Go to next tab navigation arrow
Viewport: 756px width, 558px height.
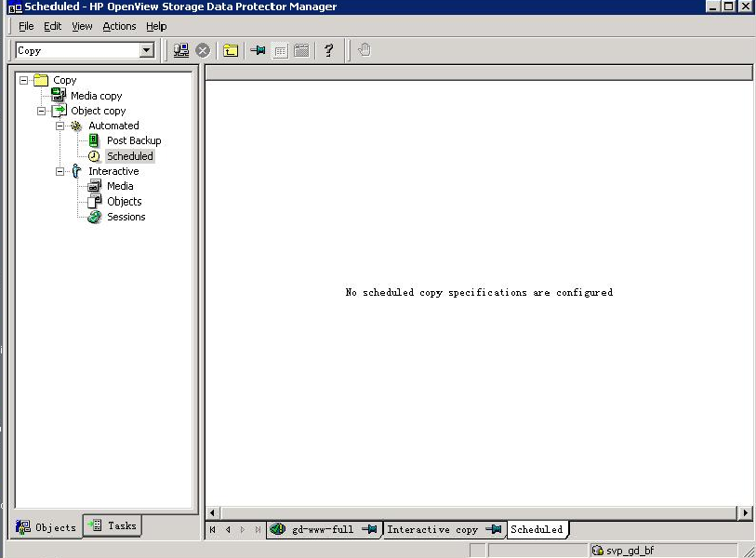click(x=243, y=529)
